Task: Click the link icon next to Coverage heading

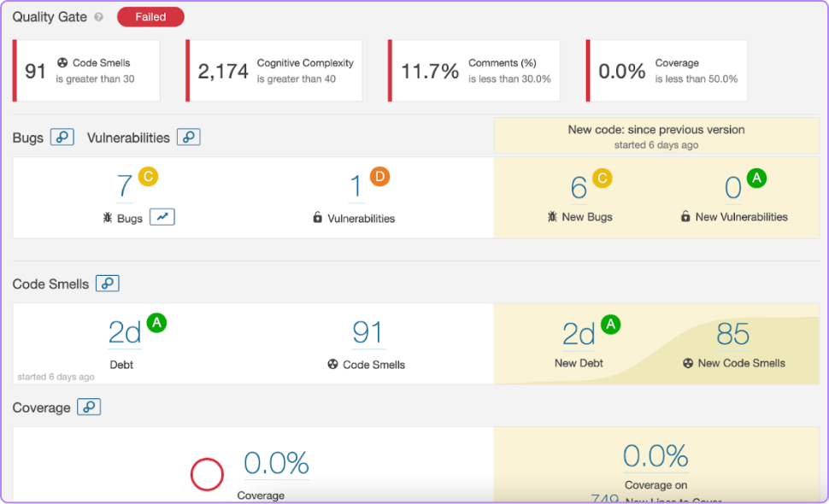Action: tap(89, 407)
